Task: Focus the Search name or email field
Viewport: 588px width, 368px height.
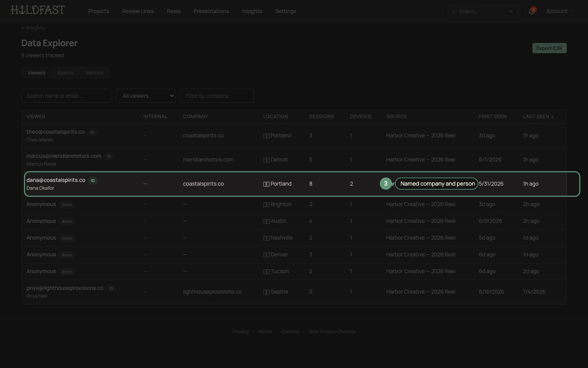Action: pos(66,96)
